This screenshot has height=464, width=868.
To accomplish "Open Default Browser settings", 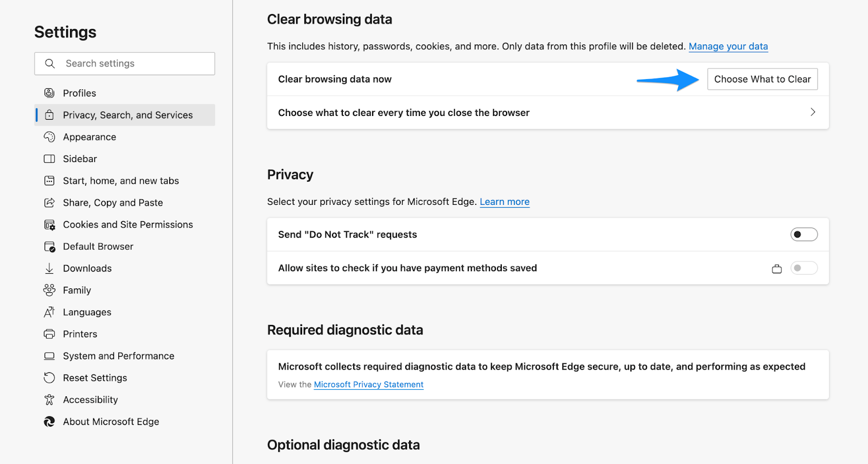I will 125,247.
